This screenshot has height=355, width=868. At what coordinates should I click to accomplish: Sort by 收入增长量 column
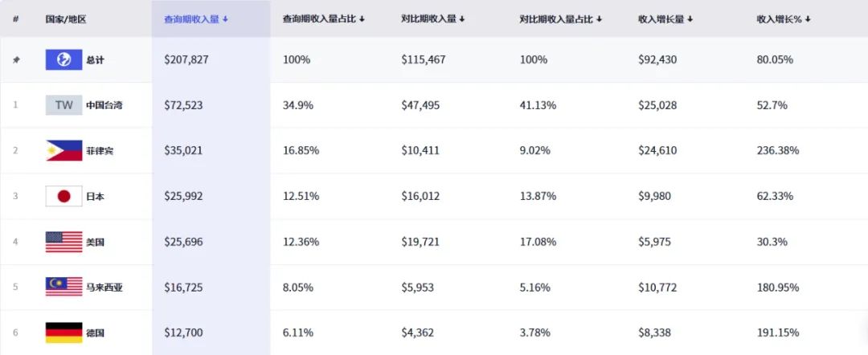coord(665,18)
